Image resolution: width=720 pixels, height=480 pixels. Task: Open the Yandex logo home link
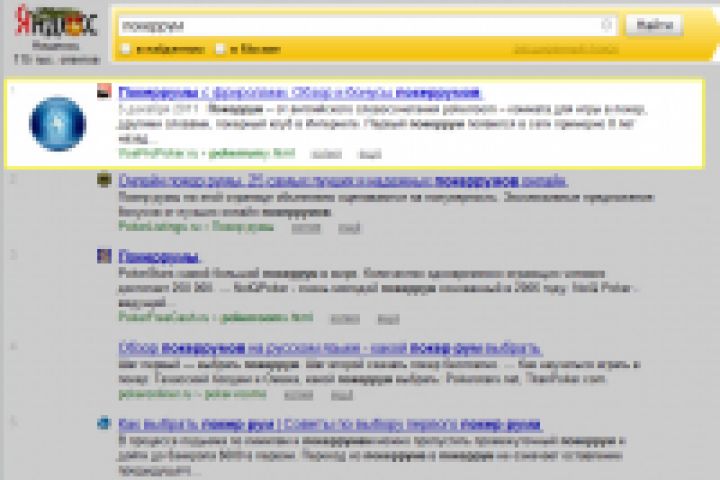coord(56,22)
